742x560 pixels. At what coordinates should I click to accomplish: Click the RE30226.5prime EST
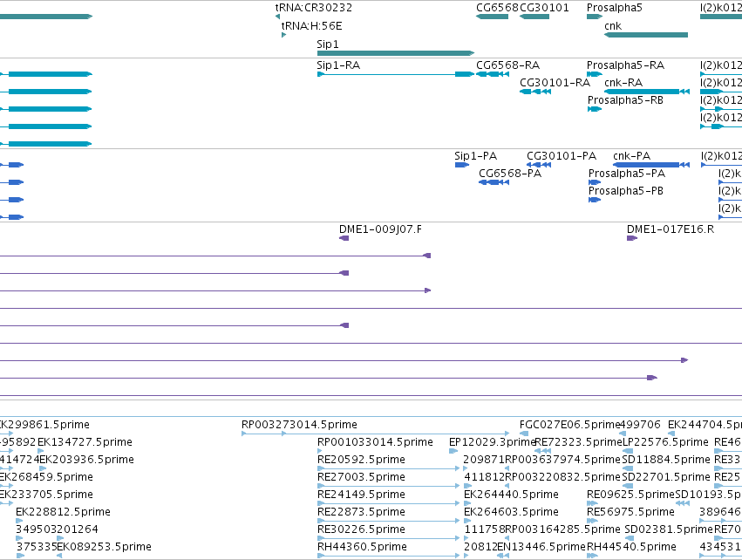tap(389, 538)
